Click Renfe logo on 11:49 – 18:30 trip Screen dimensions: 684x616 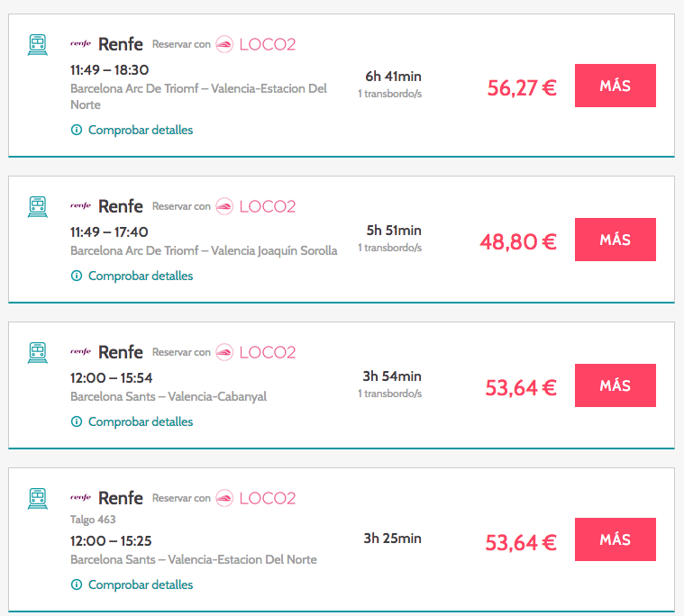[106, 44]
